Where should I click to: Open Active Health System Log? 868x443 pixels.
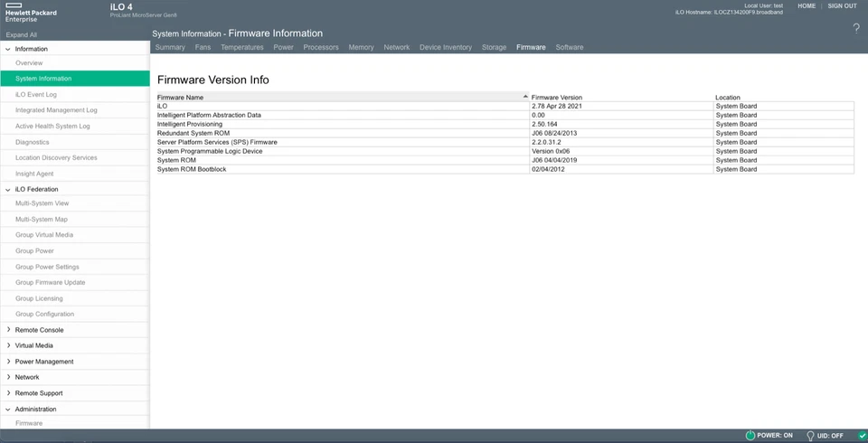click(75, 127)
